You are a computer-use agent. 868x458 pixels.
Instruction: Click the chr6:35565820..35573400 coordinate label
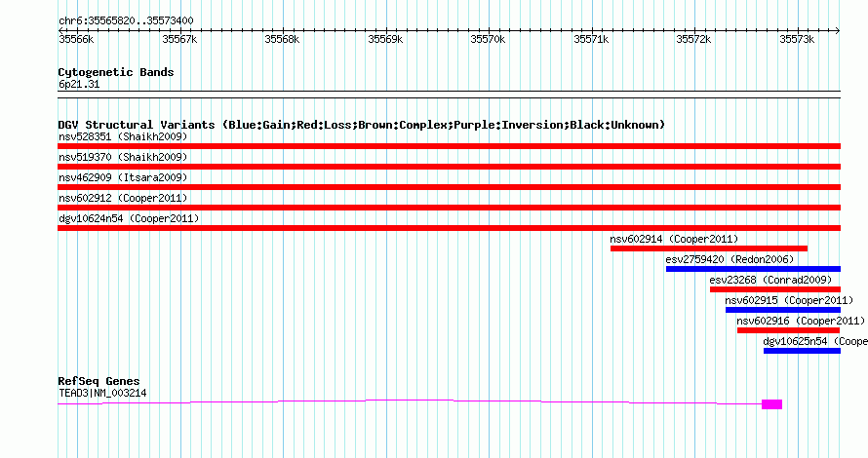click(x=126, y=21)
